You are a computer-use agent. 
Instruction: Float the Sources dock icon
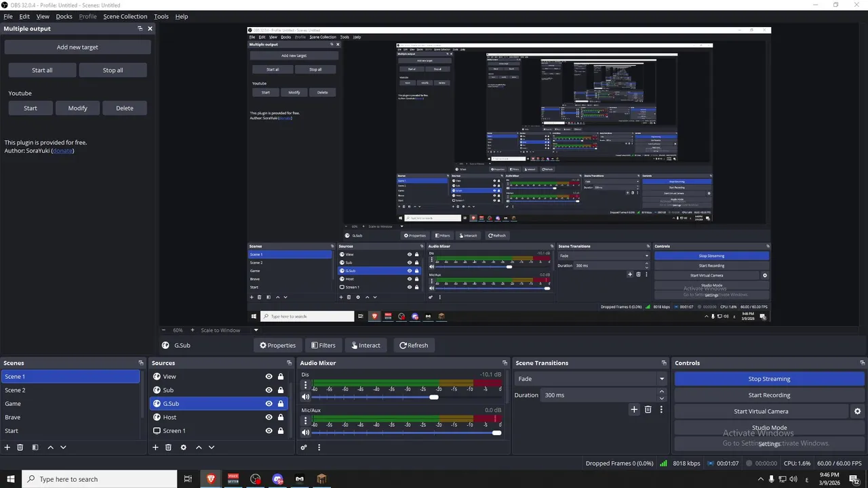point(289,363)
